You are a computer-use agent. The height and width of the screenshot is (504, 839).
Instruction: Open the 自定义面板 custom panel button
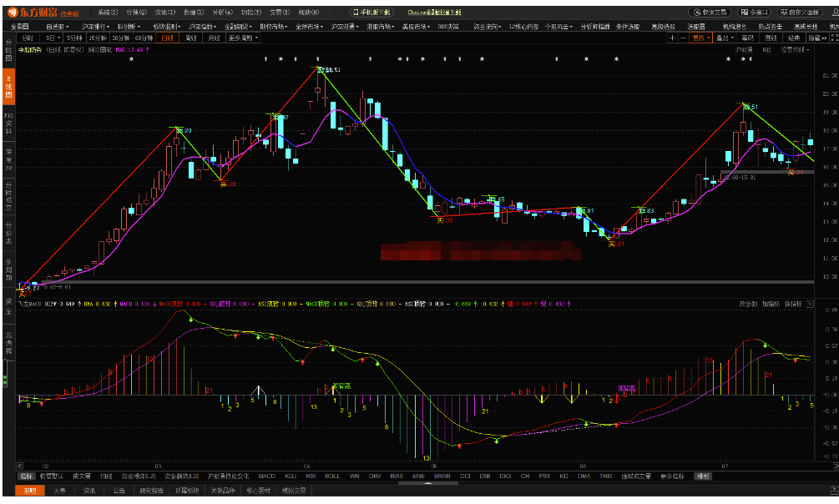pyautogui.click(x=801, y=13)
